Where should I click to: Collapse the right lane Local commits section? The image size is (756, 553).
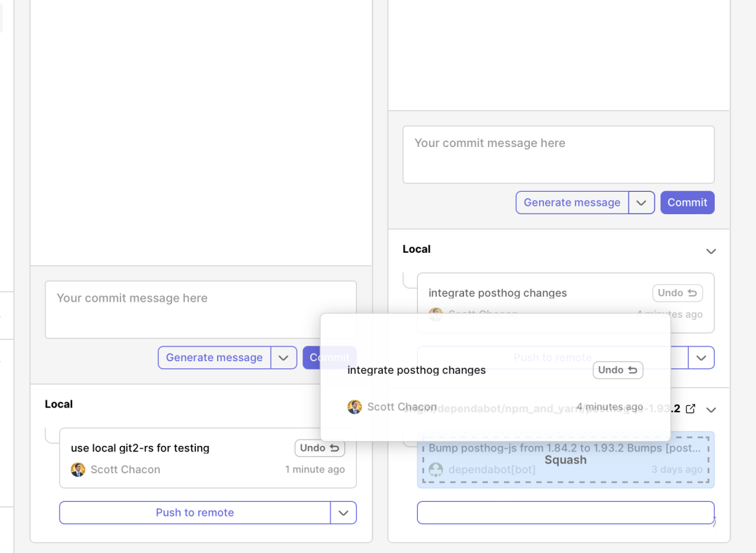[x=711, y=251]
